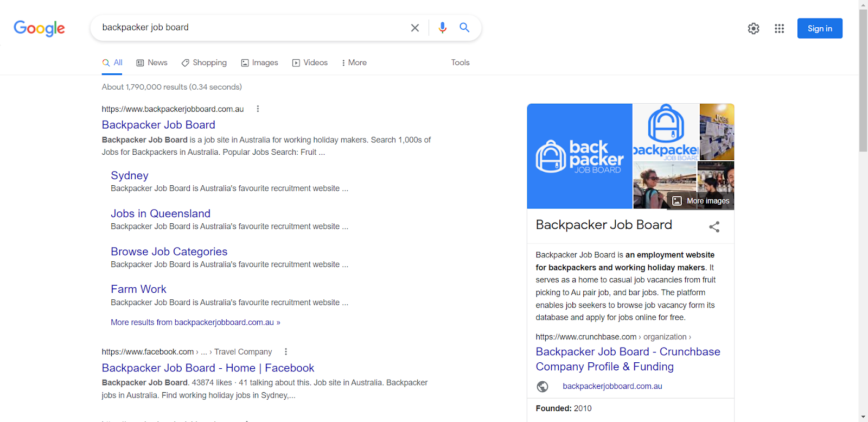
Task: Switch to the All results tab
Action: tap(112, 62)
